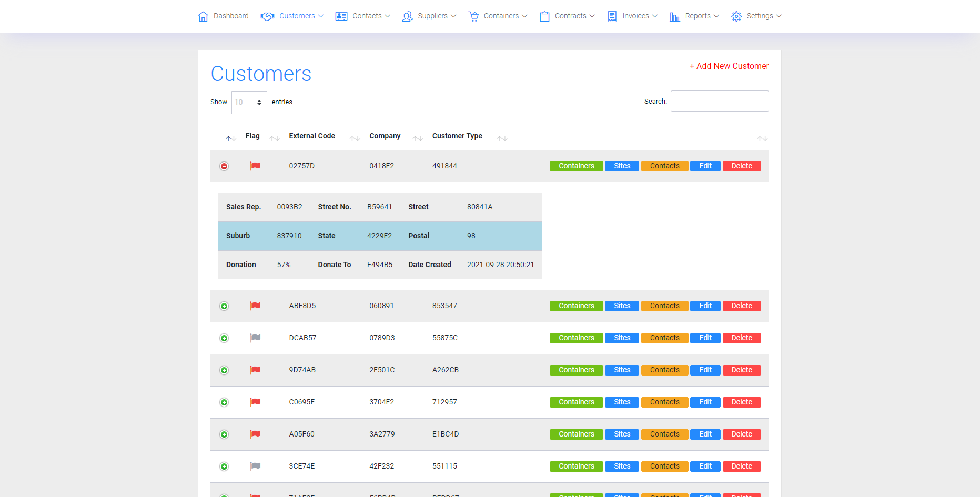980x497 pixels.
Task: Open the show entries count dropdown
Action: (x=249, y=102)
